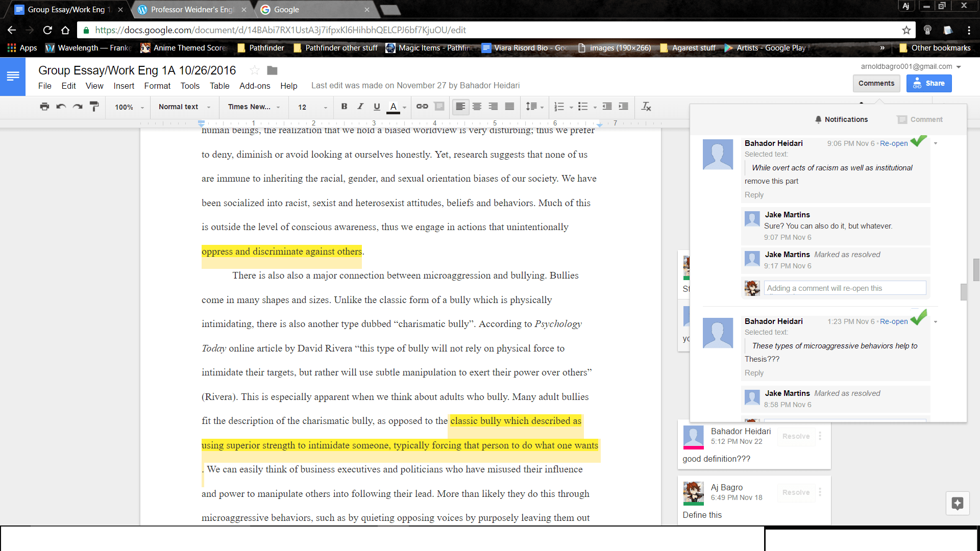Viewport: 980px width, 551px height.
Task: Insert a link using the chain icon
Action: tap(422, 107)
